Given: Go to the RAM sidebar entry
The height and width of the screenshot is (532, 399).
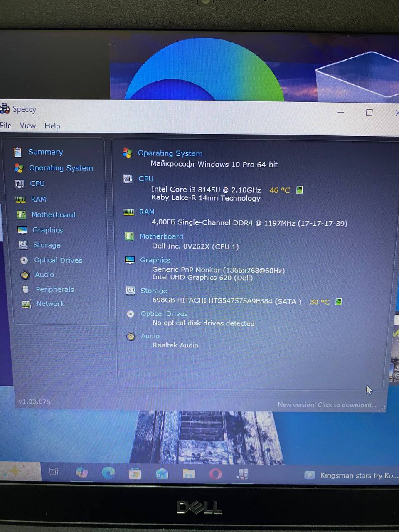Looking at the screenshot, I should [x=38, y=199].
